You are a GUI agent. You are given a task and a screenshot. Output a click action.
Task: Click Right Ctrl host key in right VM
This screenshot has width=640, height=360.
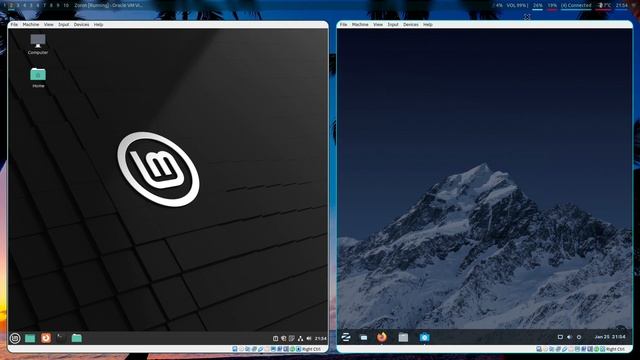pyautogui.click(x=616, y=349)
